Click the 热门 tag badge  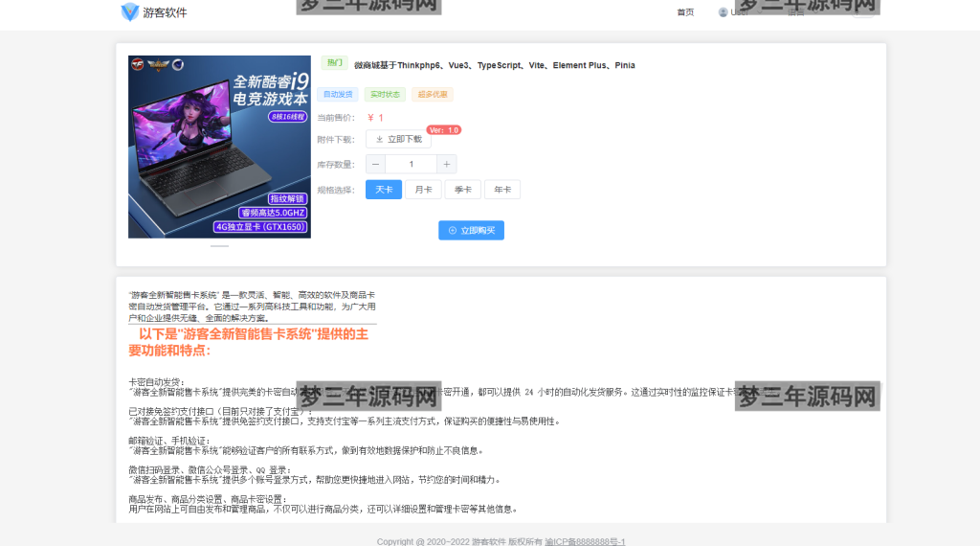(x=334, y=62)
